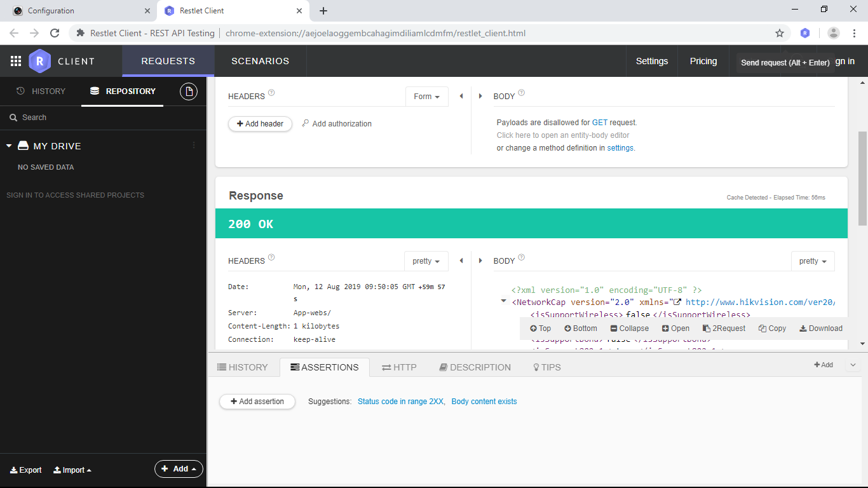Click the Restlet extension icon in toolbar
The width and height of the screenshot is (868, 488).
point(805,33)
